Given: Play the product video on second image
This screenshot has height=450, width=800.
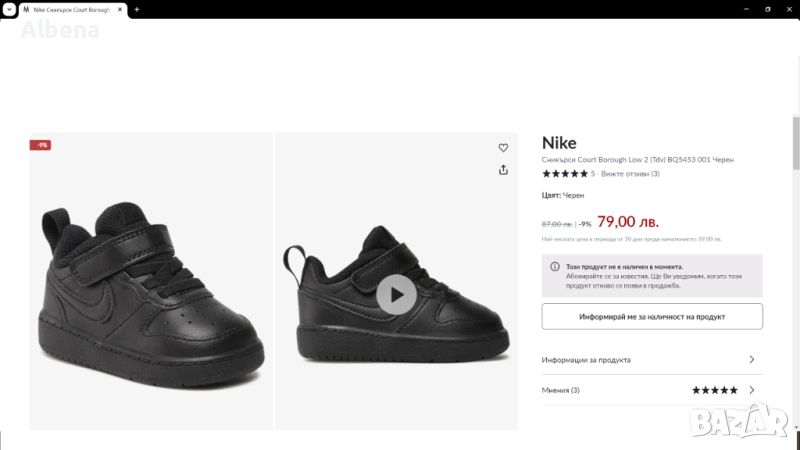Looking at the screenshot, I should [397, 294].
